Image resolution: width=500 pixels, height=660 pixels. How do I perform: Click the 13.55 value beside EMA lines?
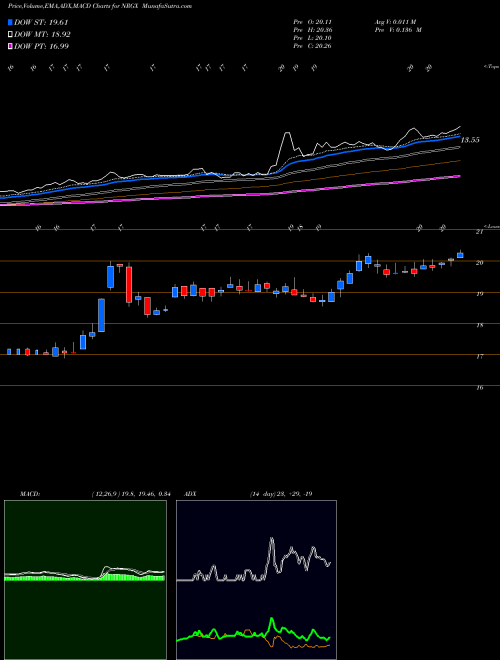tap(470, 140)
